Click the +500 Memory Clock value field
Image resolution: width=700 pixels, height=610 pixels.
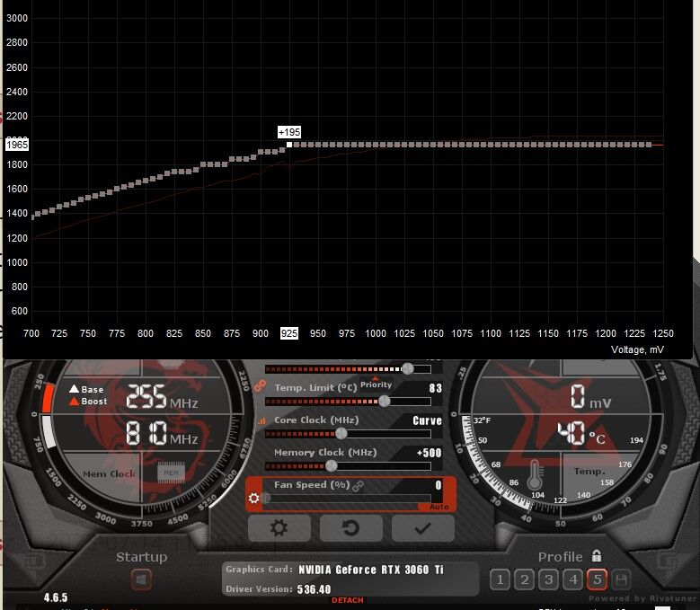pos(429,453)
